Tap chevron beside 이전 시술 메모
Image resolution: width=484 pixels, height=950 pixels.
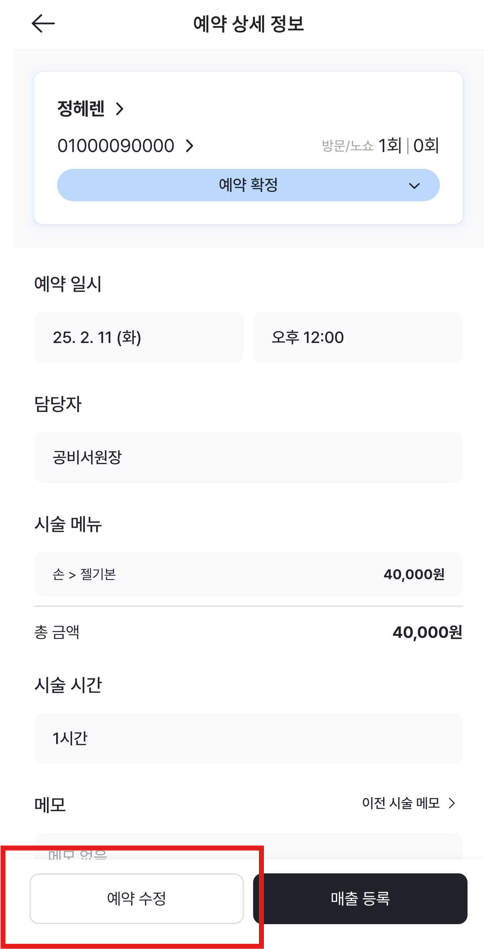451,803
